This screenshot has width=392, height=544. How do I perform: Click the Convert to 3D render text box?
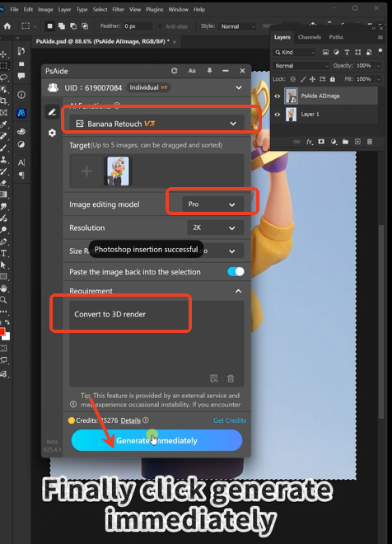[x=156, y=344]
